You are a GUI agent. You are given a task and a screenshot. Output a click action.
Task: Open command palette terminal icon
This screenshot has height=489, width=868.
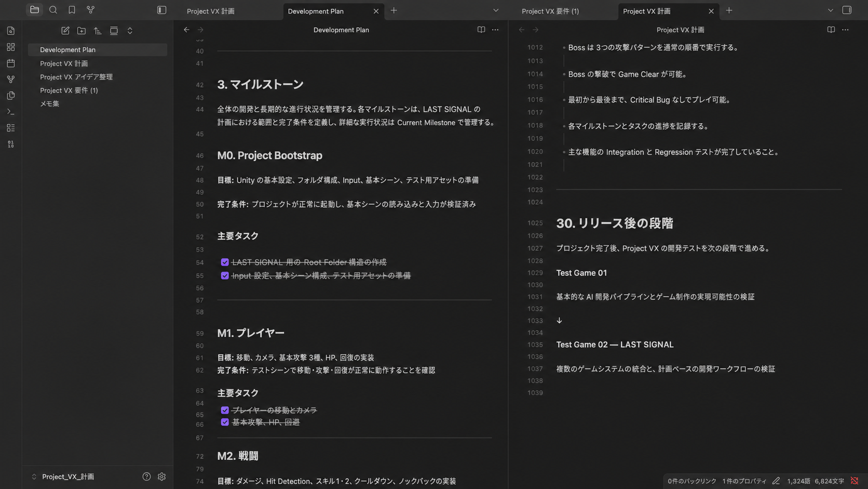point(11,112)
